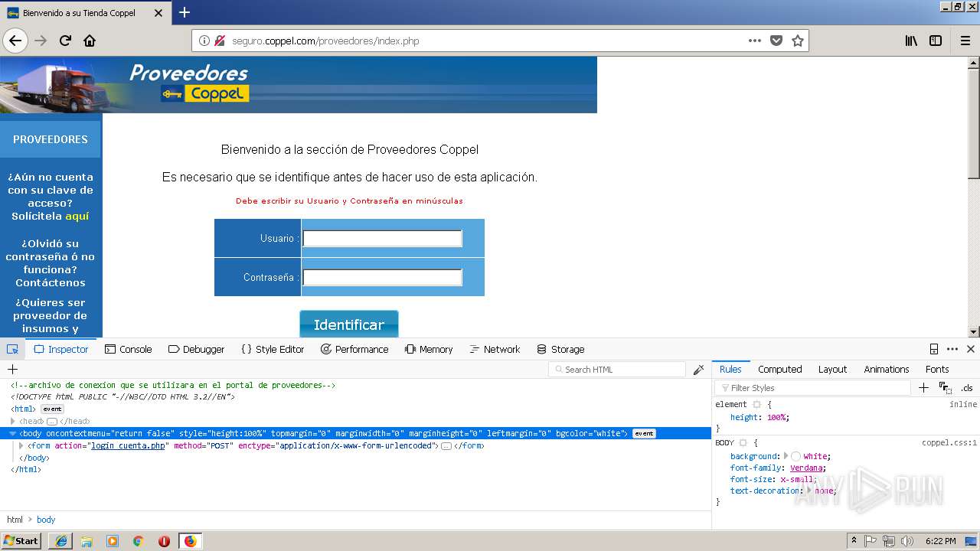Click the Filter Styles box
Image resolution: width=980 pixels, height=551 pixels.
(x=813, y=388)
